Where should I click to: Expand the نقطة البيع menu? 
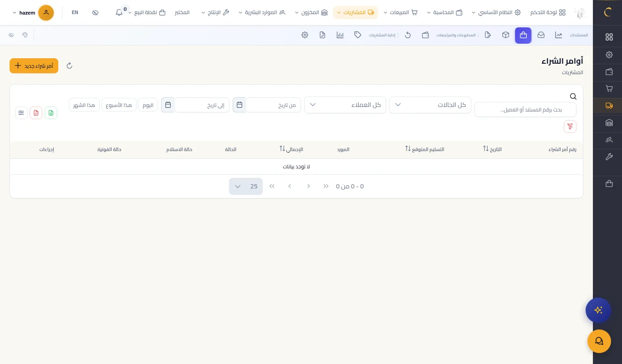click(x=147, y=13)
